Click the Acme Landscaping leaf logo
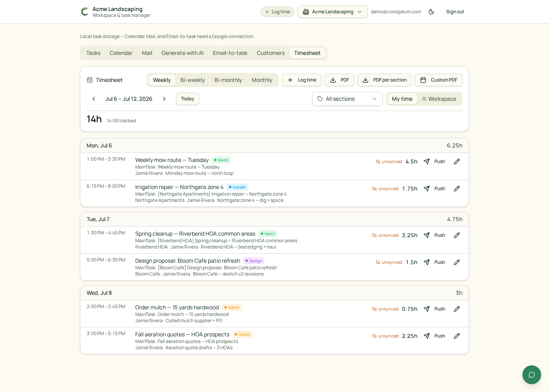 (85, 12)
